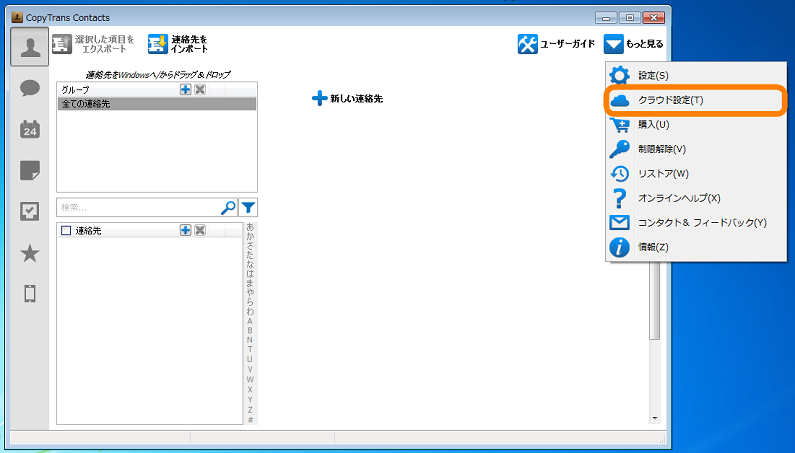Add a new group with plus icon

[186, 89]
